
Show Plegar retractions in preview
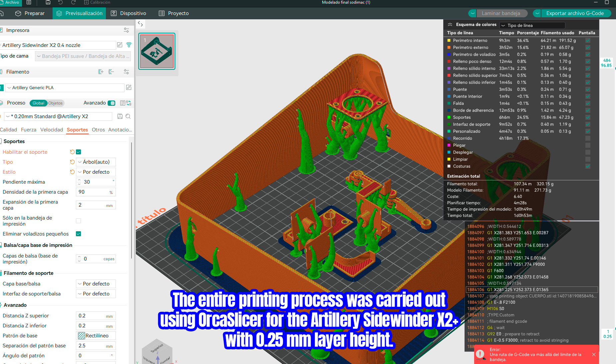click(x=588, y=145)
